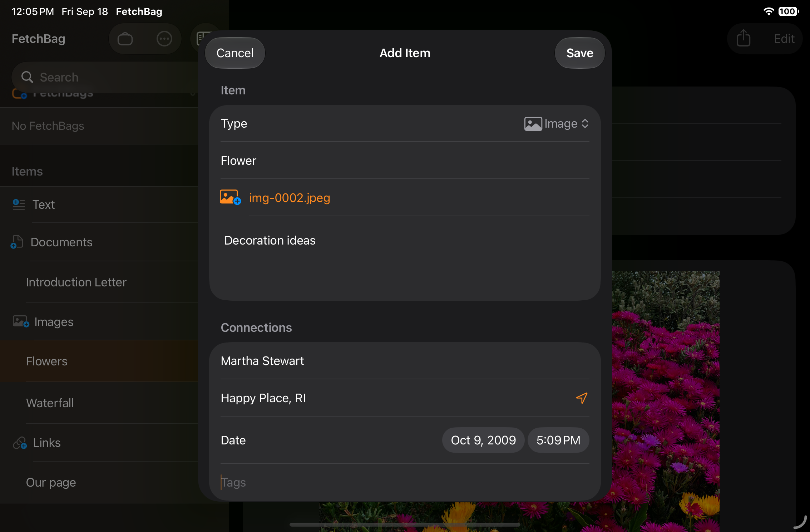Tap the FetchBag app name in status bar
Viewport: 810px width, 532px height.
[x=139, y=11]
